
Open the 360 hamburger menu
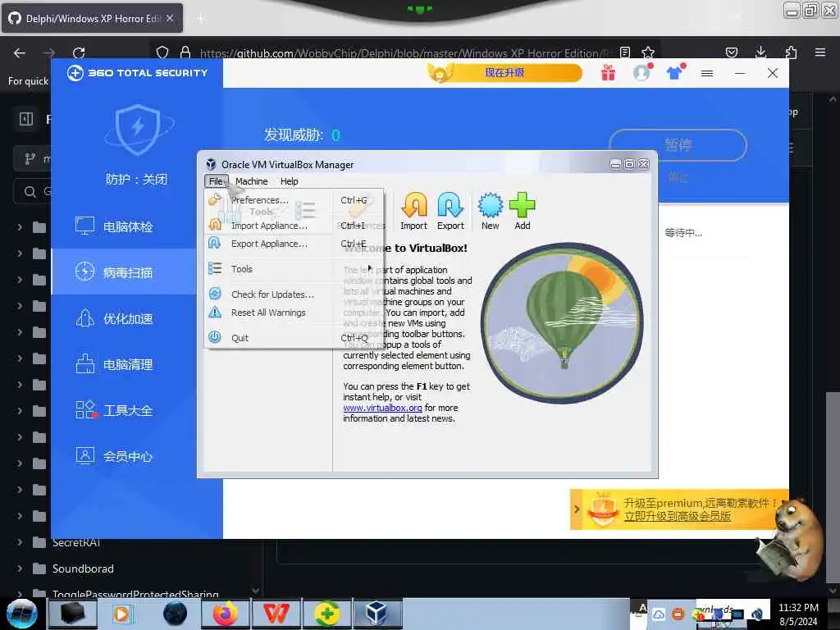click(x=706, y=73)
